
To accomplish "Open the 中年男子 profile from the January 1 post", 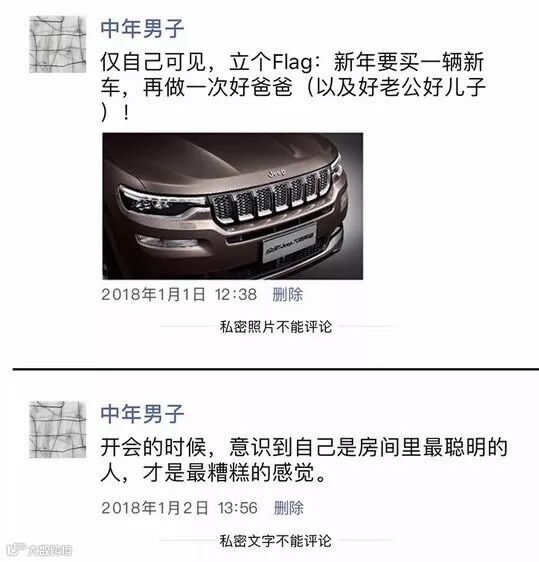I will 142,29.
